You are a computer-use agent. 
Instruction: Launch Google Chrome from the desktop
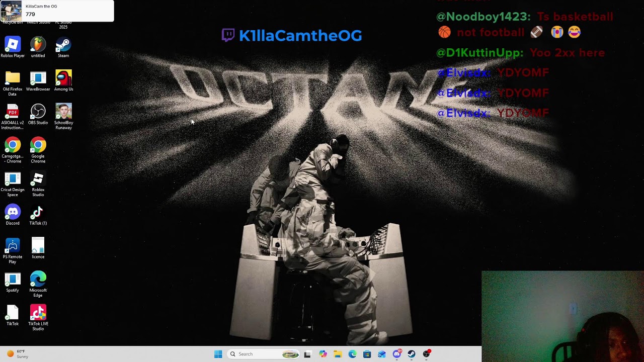pyautogui.click(x=38, y=150)
